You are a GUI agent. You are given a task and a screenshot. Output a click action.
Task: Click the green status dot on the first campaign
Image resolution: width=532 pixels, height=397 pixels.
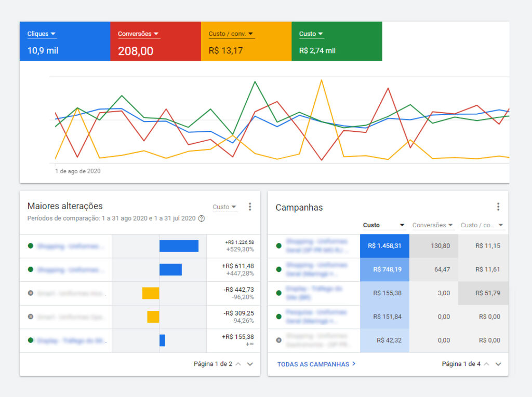[278, 245]
